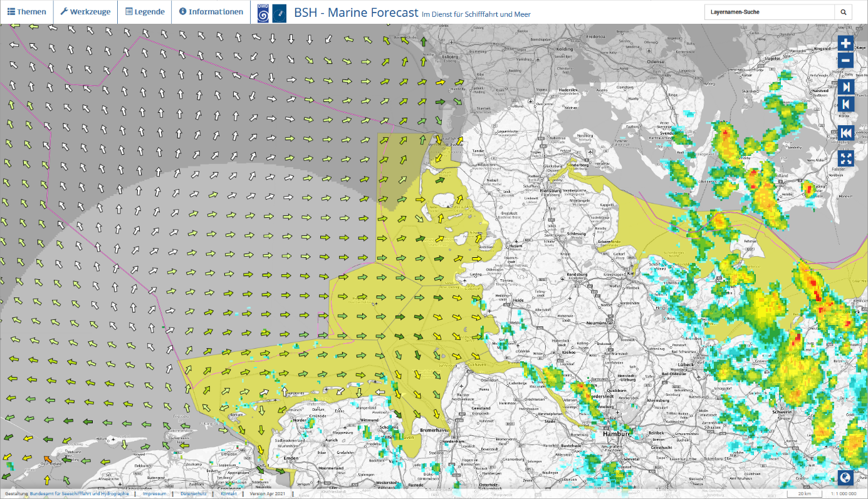Open the Legende panel
Image resolution: width=868 pixels, height=499 pixels.
tap(145, 12)
